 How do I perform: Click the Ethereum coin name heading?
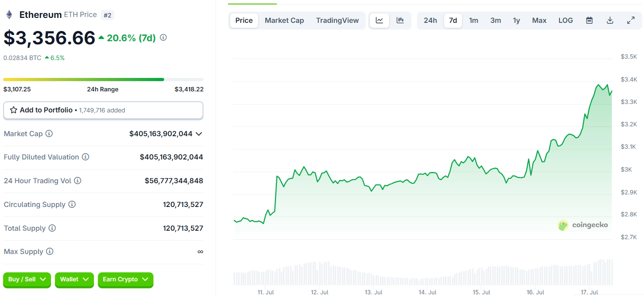(x=40, y=15)
